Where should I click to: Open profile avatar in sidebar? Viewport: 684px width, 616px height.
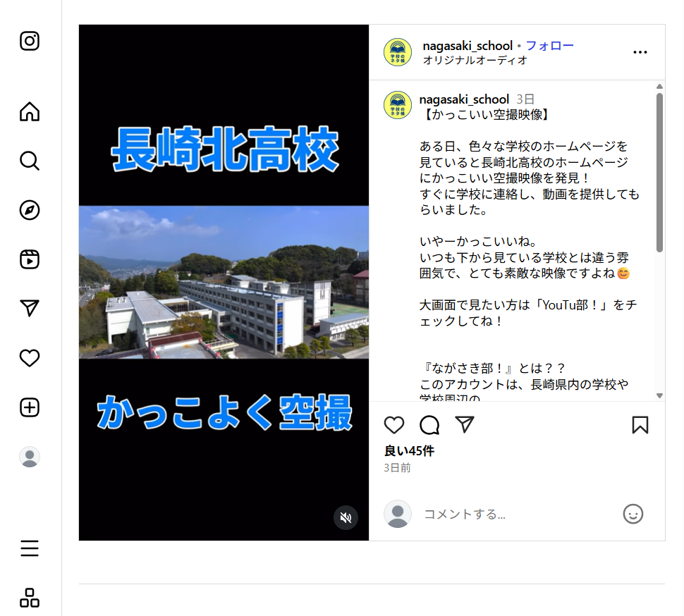(30, 457)
